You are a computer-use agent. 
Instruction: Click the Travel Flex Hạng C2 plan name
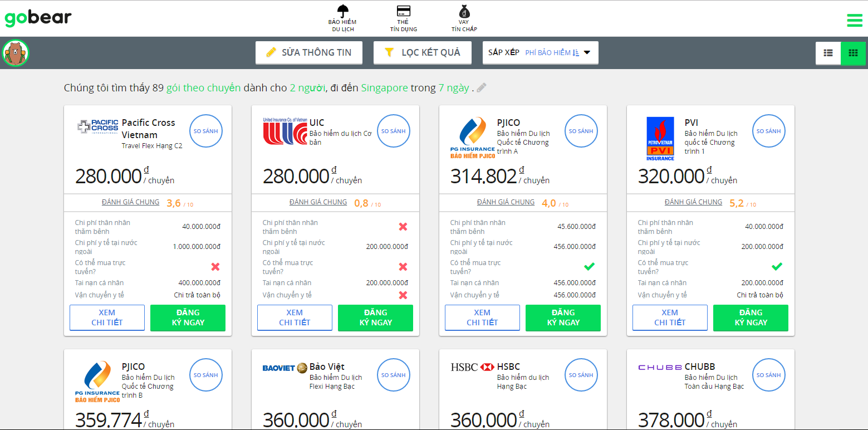[152, 146]
